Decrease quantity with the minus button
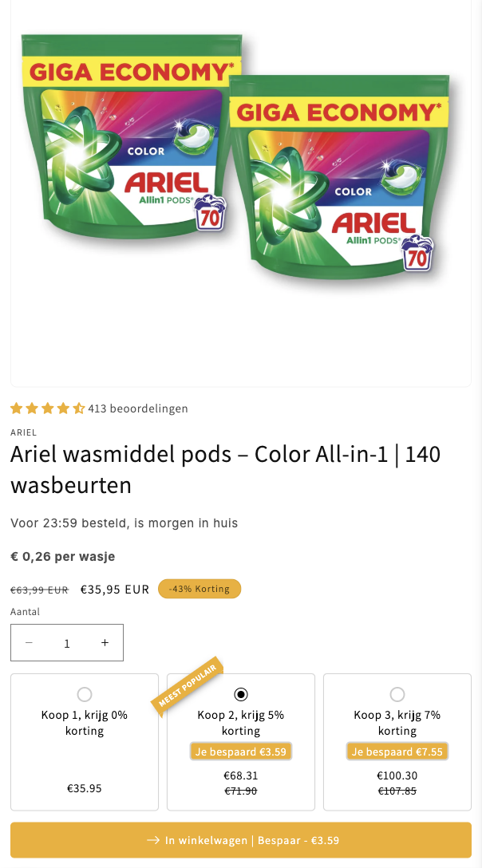Image resolution: width=482 pixels, height=868 pixels. click(x=30, y=643)
